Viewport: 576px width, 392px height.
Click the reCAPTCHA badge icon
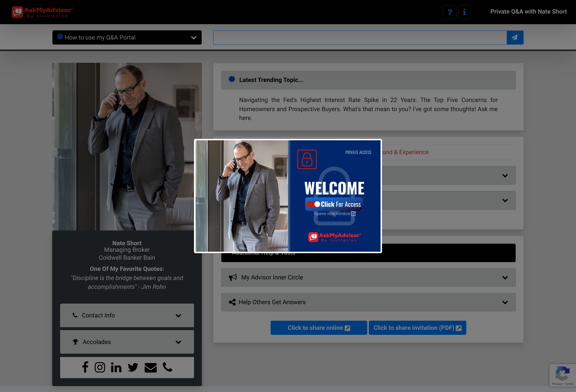562,373
